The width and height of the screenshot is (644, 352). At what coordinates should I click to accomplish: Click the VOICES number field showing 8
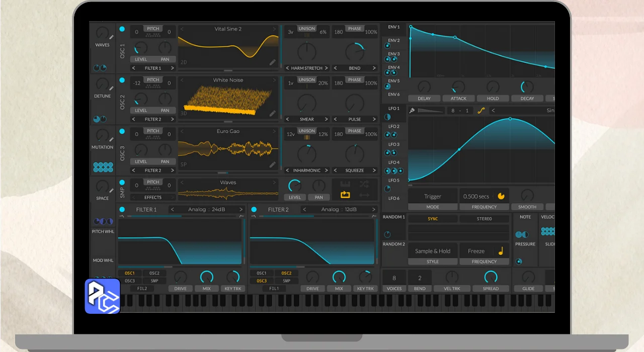point(394,278)
